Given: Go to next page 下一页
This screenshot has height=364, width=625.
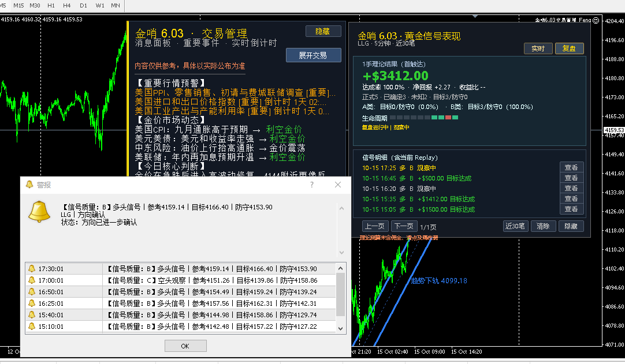Looking at the screenshot, I should pos(404,226).
